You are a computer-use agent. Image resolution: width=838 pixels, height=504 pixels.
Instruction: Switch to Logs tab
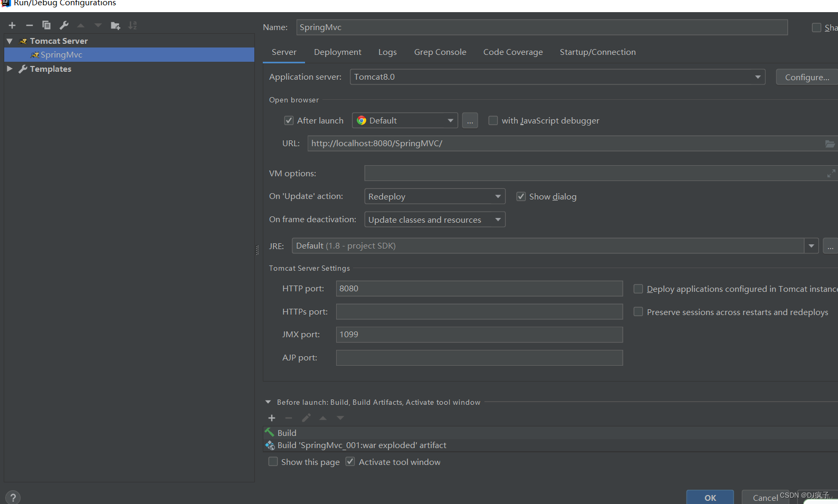(x=387, y=52)
